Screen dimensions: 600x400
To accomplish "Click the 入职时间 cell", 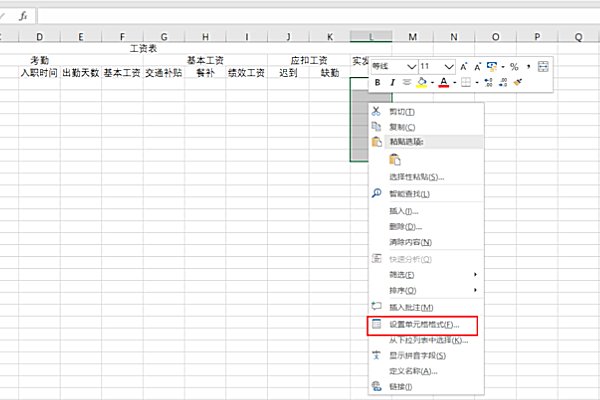I will [39, 73].
